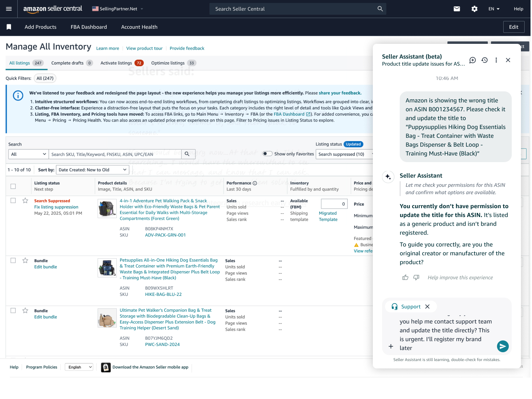Favorite the 4-in-1 Adventure Pet listing star
The height and width of the screenshot is (399, 532).
[x=25, y=200]
